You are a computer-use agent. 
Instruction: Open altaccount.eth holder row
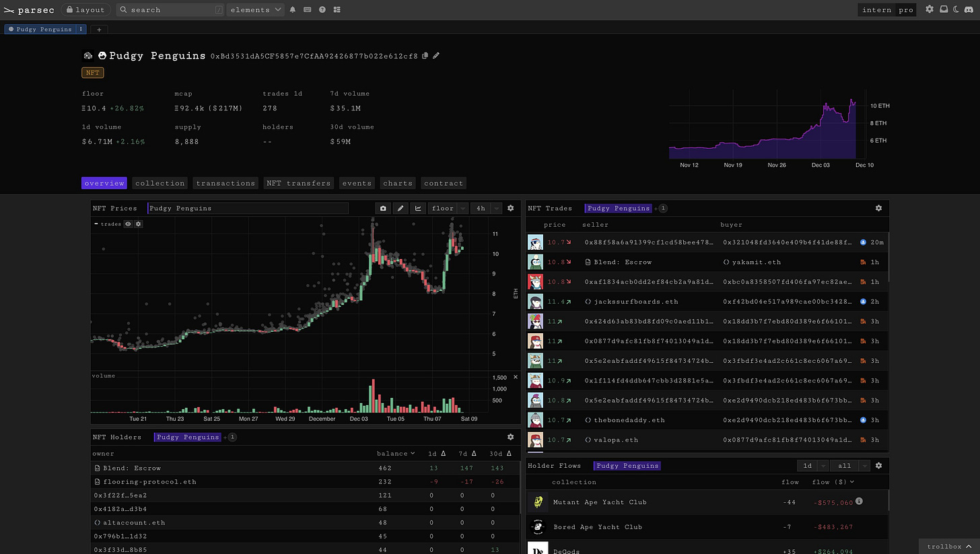pyautogui.click(x=306, y=522)
